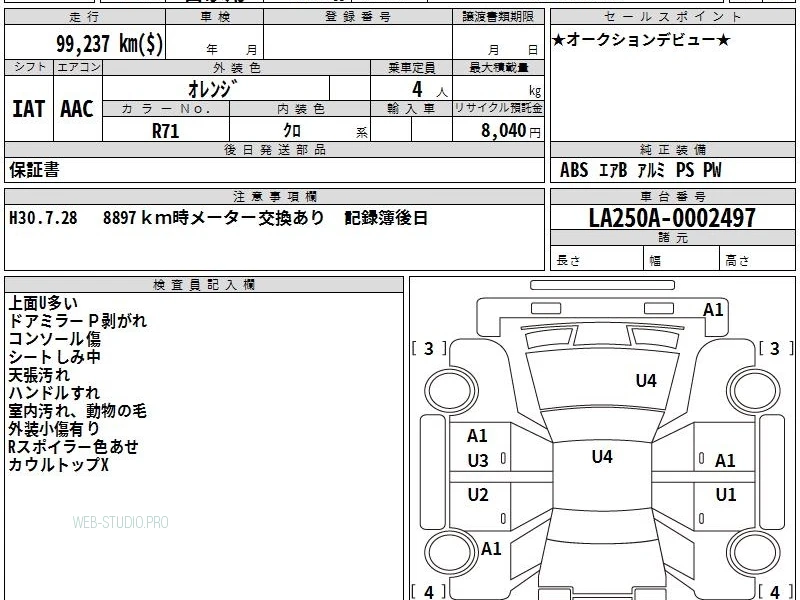800x600 pixels.
Task: Click the U4 mark on the hood
Action: (x=646, y=381)
